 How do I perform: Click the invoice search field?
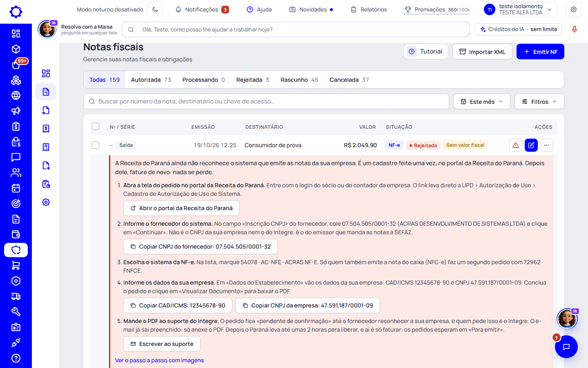pos(266,101)
